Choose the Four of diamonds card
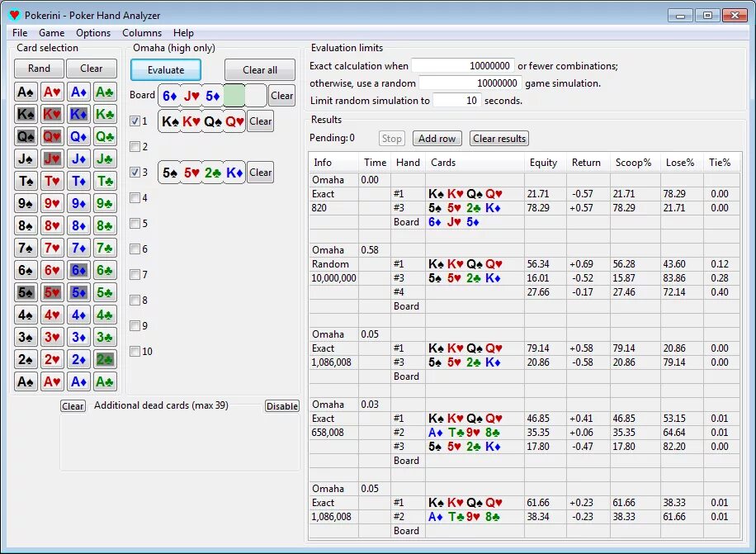This screenshot has width=756, height=554. [x=78, y=315]
